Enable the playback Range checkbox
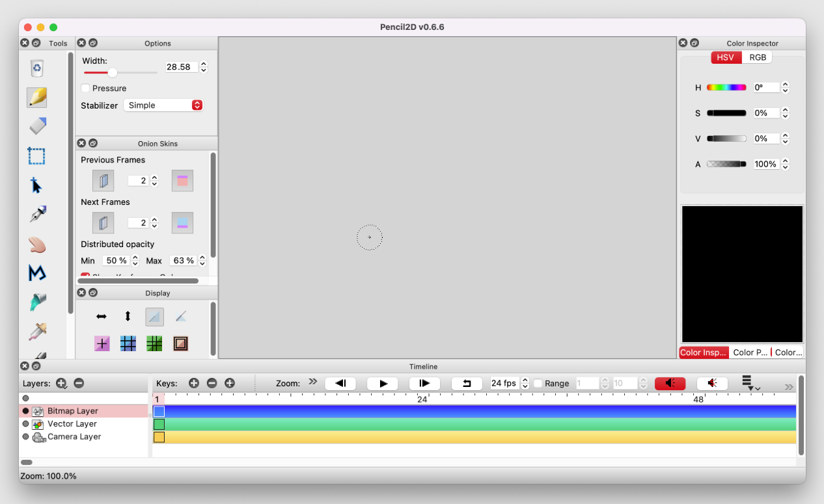The image size is (824, 504). 538,384
